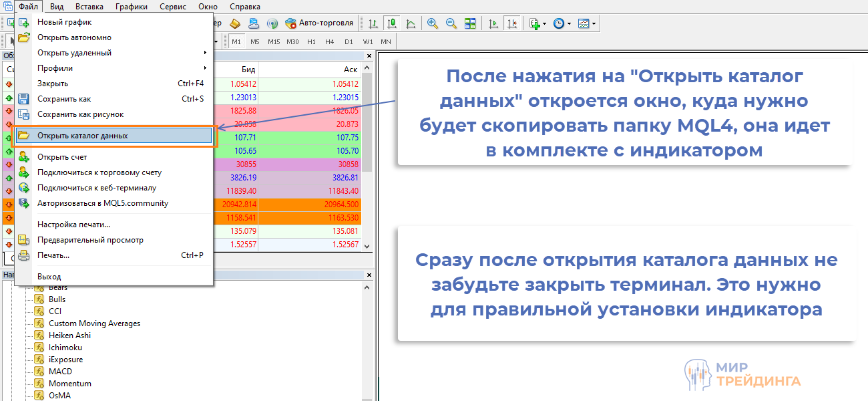
Task: Open the Indicators list from the toolbar
Action: coord(533,23)
